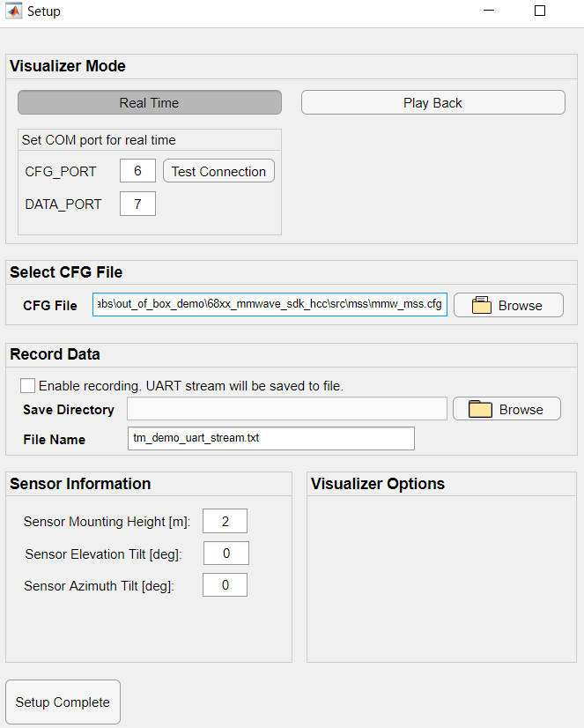Click the Sensor Azimuth Tilt field
Viewport: 584px width, 728px height.
coord(225,585)
